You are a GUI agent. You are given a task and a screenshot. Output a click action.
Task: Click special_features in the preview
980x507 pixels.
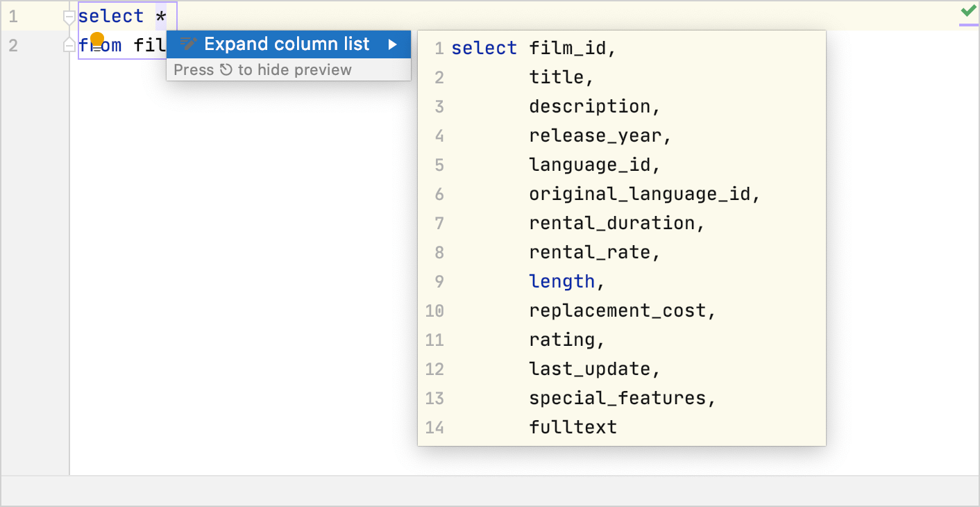tap(617, 398)
